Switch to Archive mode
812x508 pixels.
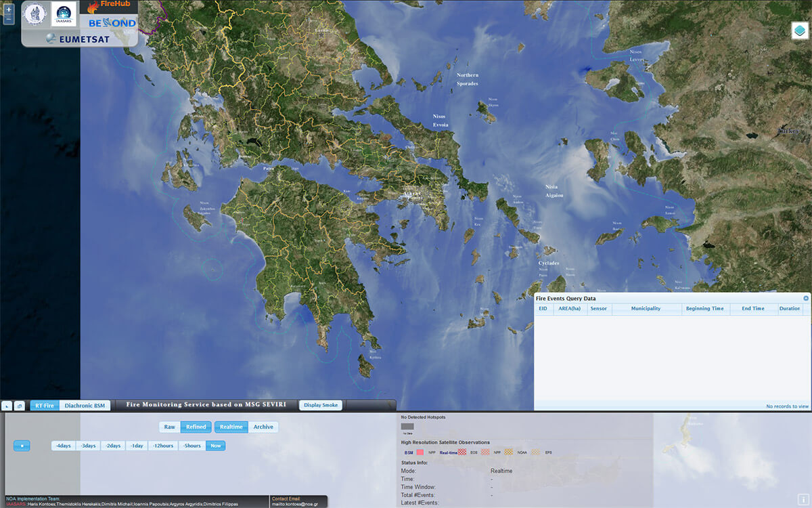click(263, 427)
